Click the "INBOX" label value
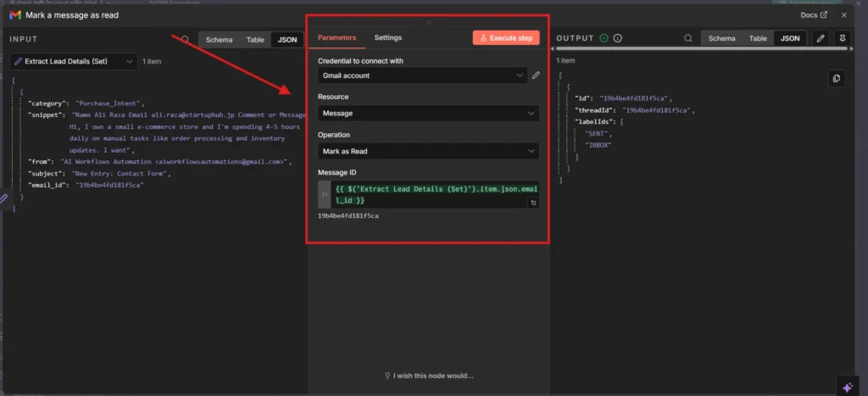 click(598, 145)
